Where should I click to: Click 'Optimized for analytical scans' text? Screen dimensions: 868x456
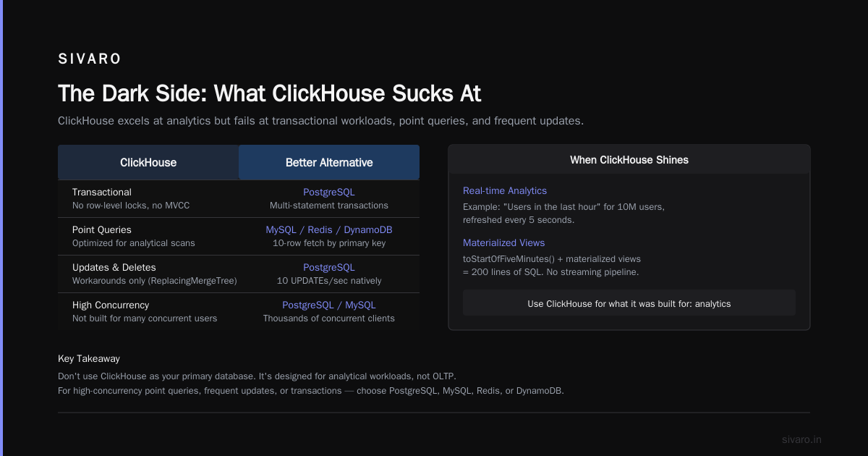tap(134, 243)
